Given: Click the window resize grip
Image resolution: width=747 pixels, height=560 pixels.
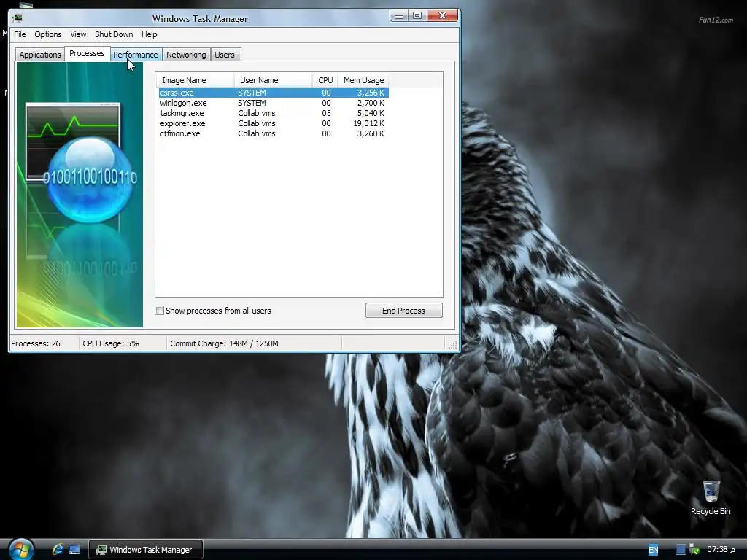Looking at the screenshot, I should pos(453,345).
